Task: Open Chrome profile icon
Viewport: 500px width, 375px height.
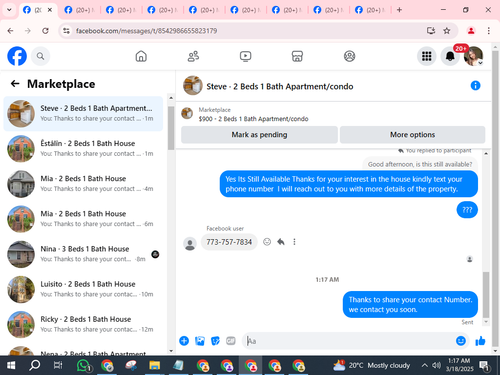Action: click(x=471, y=31)
